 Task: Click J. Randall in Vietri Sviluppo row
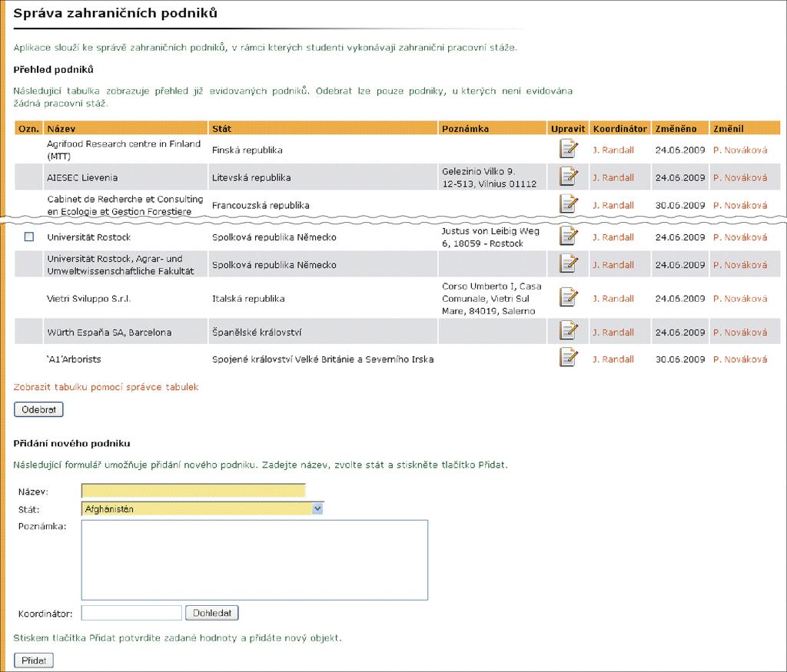click(613, 299)
